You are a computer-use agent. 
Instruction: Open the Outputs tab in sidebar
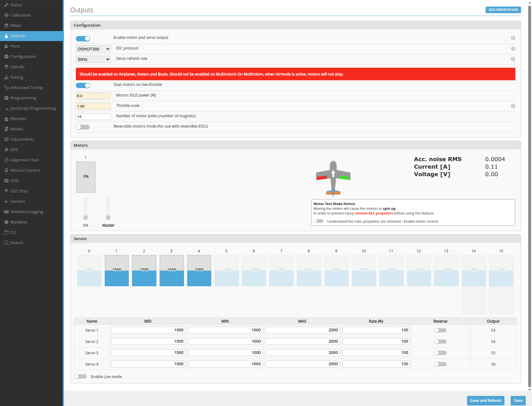tap(31, 36)
